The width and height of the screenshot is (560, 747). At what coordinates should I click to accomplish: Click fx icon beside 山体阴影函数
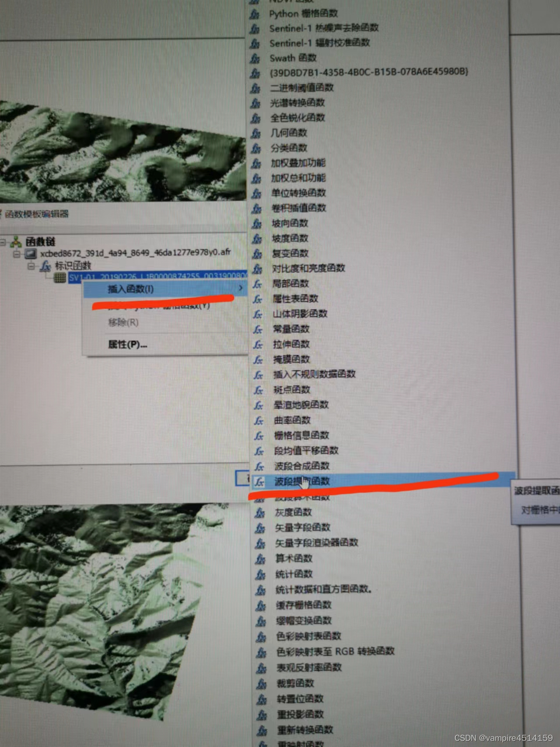click(258, 314)
